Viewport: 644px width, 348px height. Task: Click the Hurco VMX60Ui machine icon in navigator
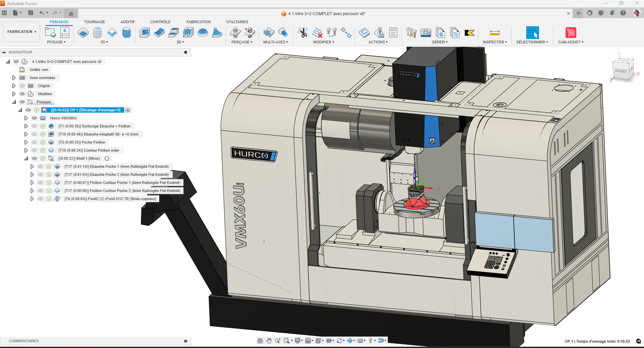point(43,118)
